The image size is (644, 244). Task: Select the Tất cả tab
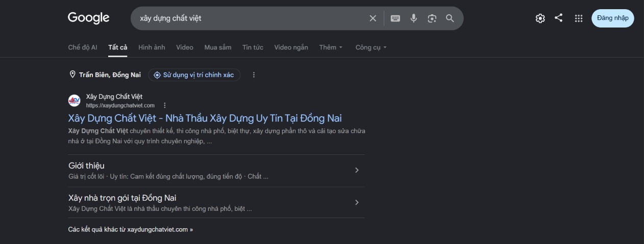[x=118, y=47]
